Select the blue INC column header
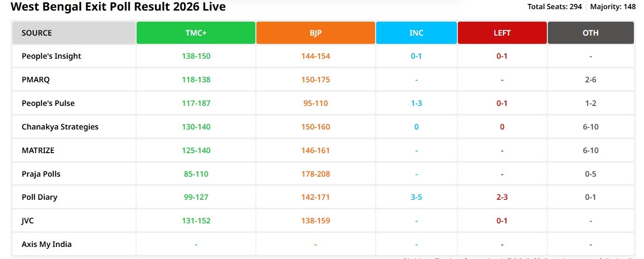Viewport: 644px width, 259px height. [x=416, y=33]
